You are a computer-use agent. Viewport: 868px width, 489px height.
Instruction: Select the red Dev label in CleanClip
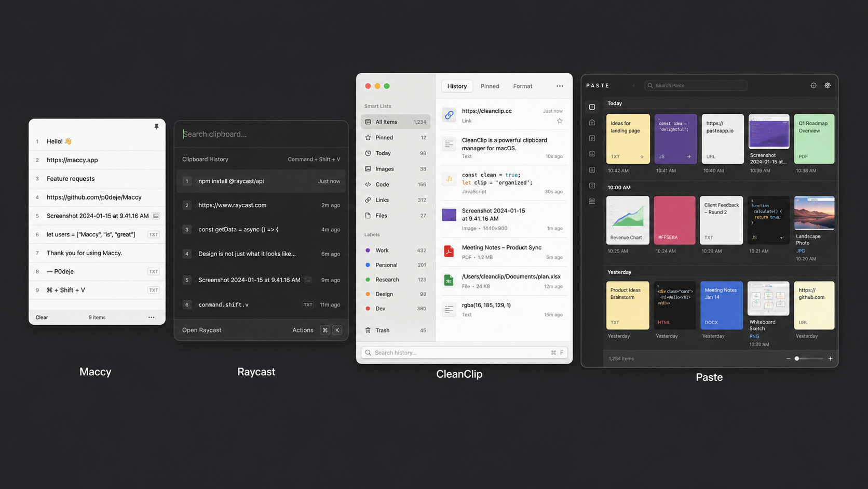click(x=396, y=309)
